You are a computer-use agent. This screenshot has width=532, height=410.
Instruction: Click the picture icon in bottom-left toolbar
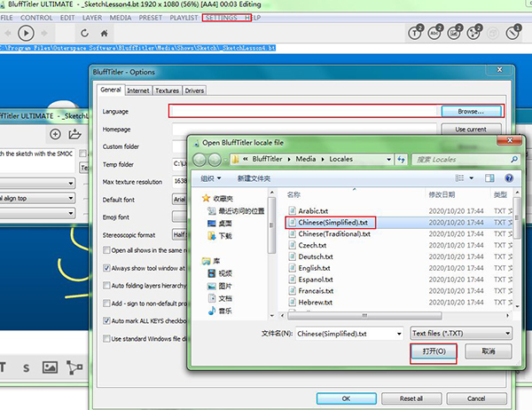[x=50, y=367]
